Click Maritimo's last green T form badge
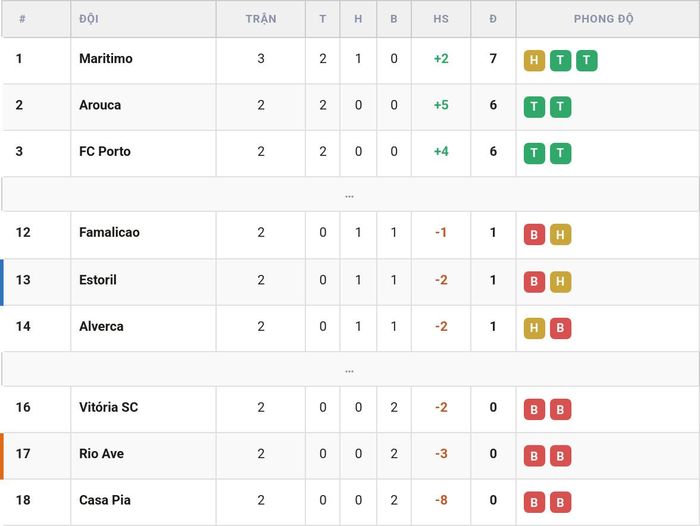The height and width of the screenshot is (526, 700). [x=587, y=61]
